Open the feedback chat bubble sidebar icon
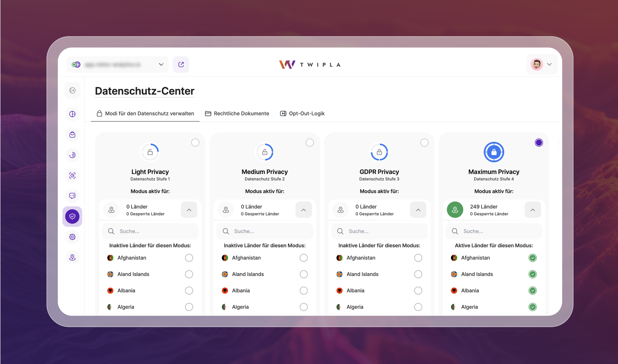Viewport: 618px width, 364px height. point(72,196)
